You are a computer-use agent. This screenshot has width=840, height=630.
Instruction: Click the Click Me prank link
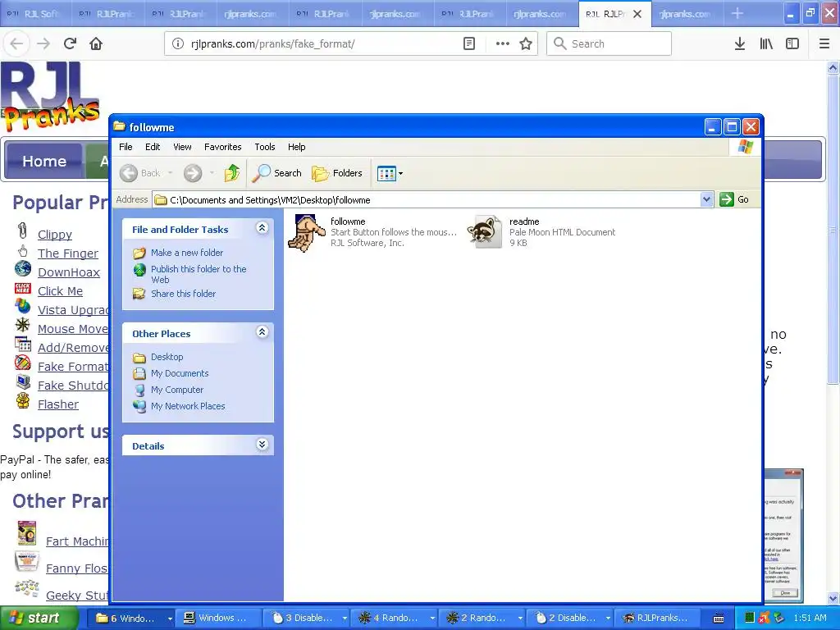(x=60, y=291)
